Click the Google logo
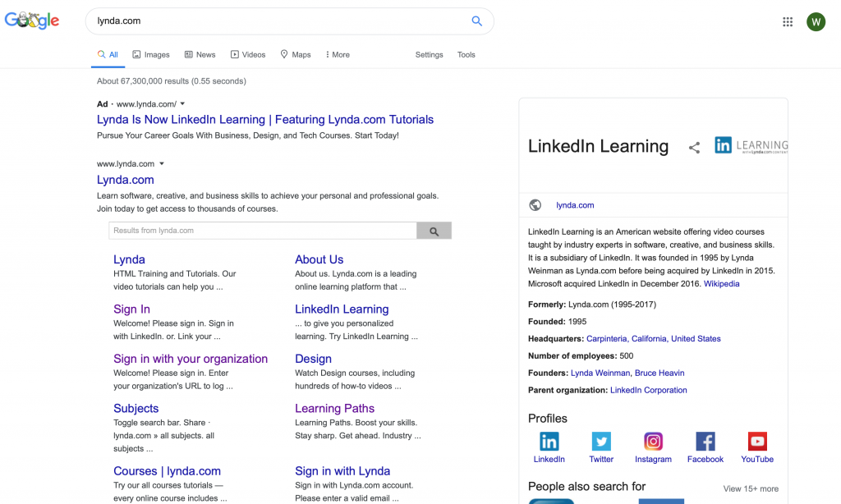Screen dimensions: 841x504 click(32, 21)
